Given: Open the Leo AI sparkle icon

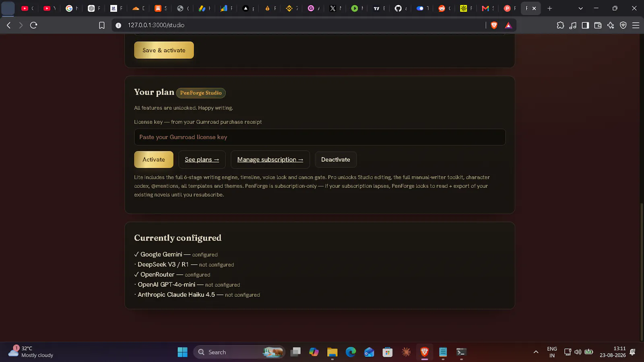Looking at the screenshot, I should tap(611, 25).
